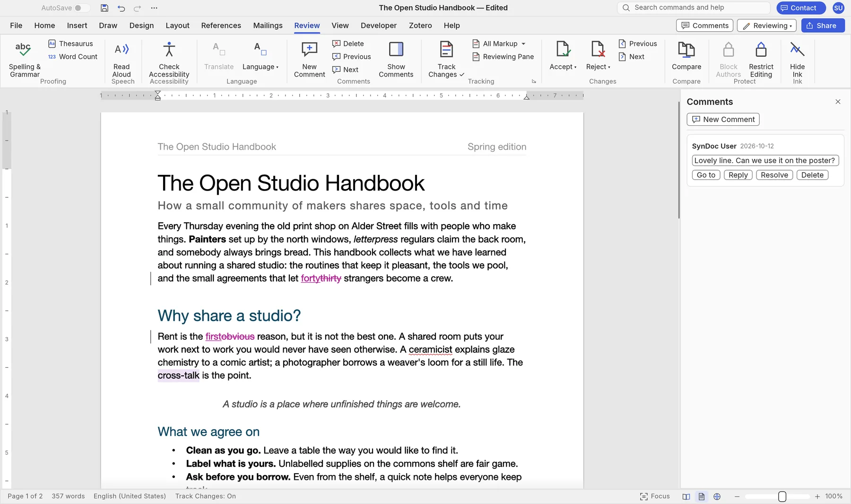Viewport: 851px width, 504px height.
Task: Open the Reviewing mode dropdown
Action: coord(767,26)
